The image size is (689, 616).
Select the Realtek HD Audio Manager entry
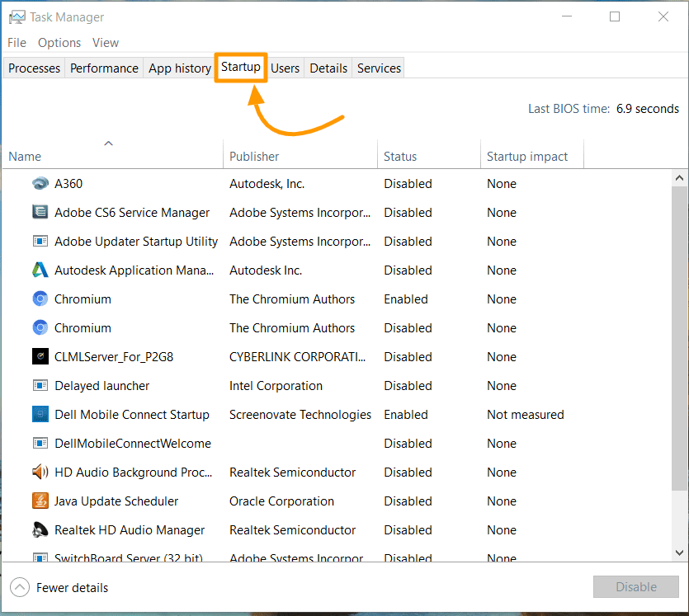tap(130, 530)
